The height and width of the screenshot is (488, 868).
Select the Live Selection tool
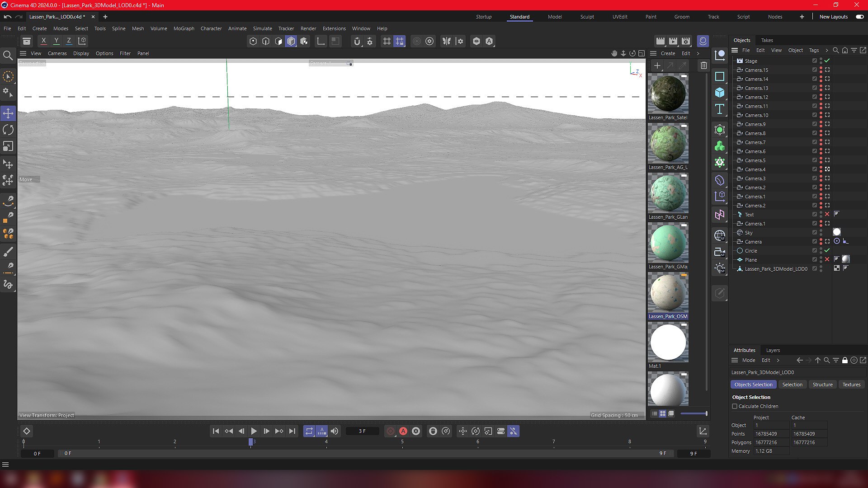8,76
